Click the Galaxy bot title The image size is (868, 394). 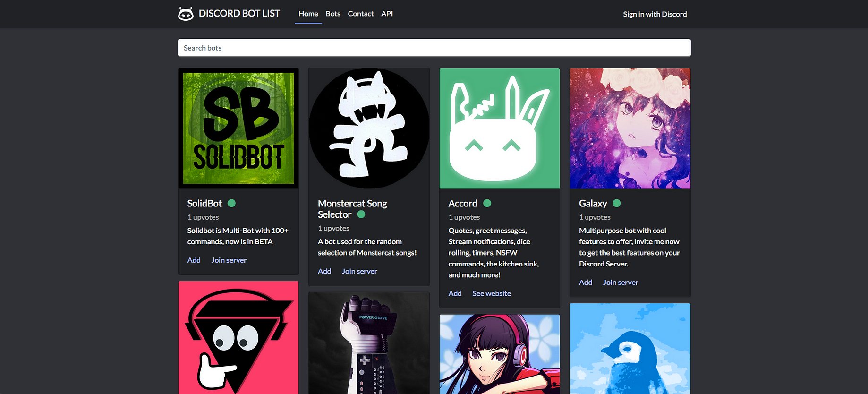pyautogui.click(x=593, y=203)
